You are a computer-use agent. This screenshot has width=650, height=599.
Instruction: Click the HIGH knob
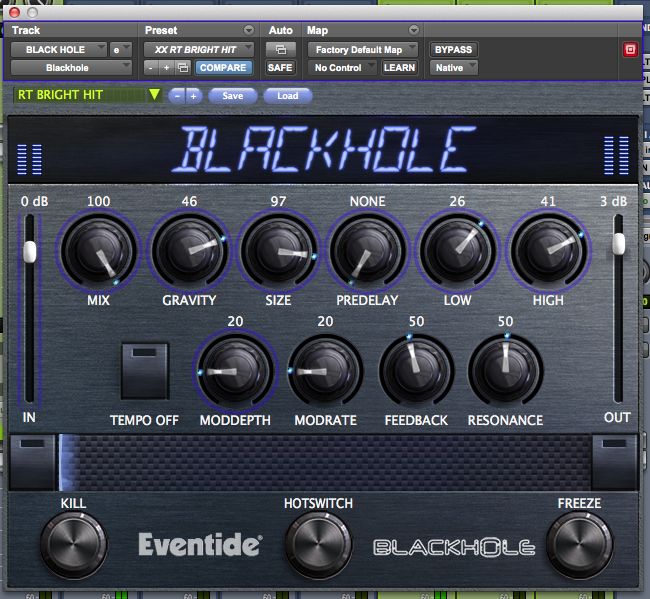(x=548, y=252)
